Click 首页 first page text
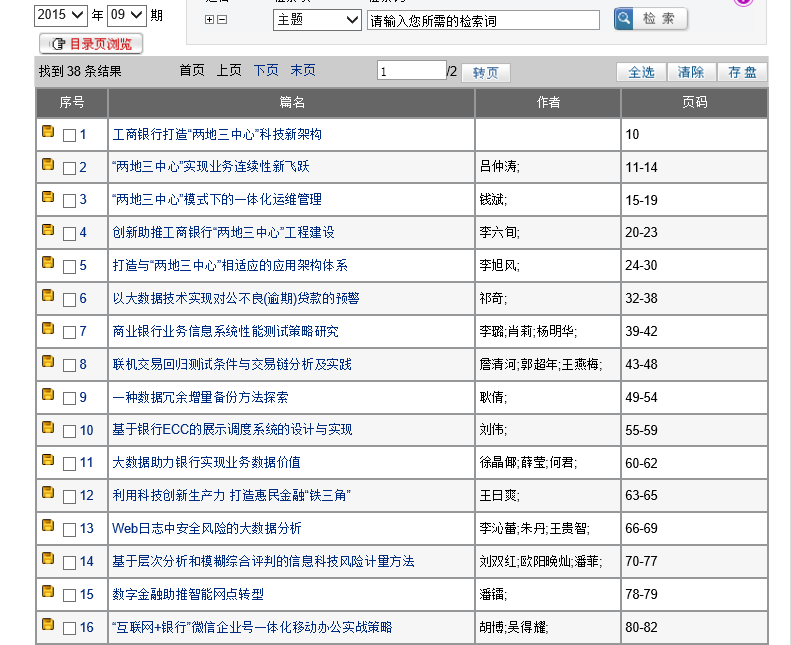 pos(192,70)
